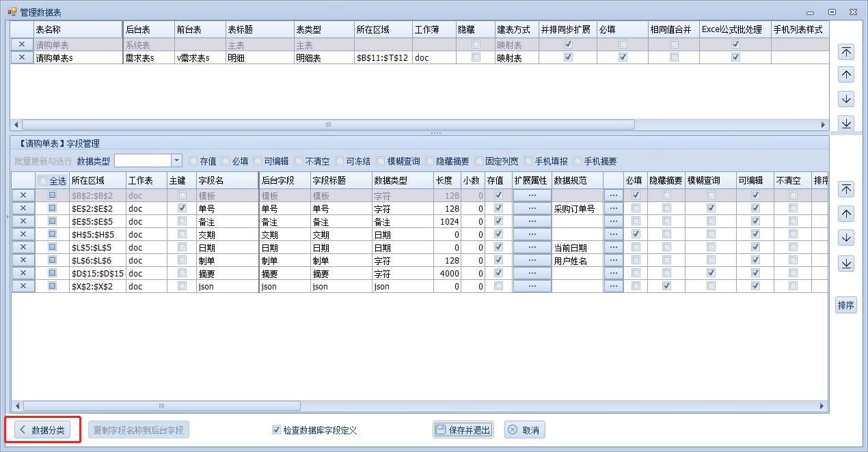Click the delete X icon for 请购单表s row
Screen dimensions: 868x452
tap(22, 58)
